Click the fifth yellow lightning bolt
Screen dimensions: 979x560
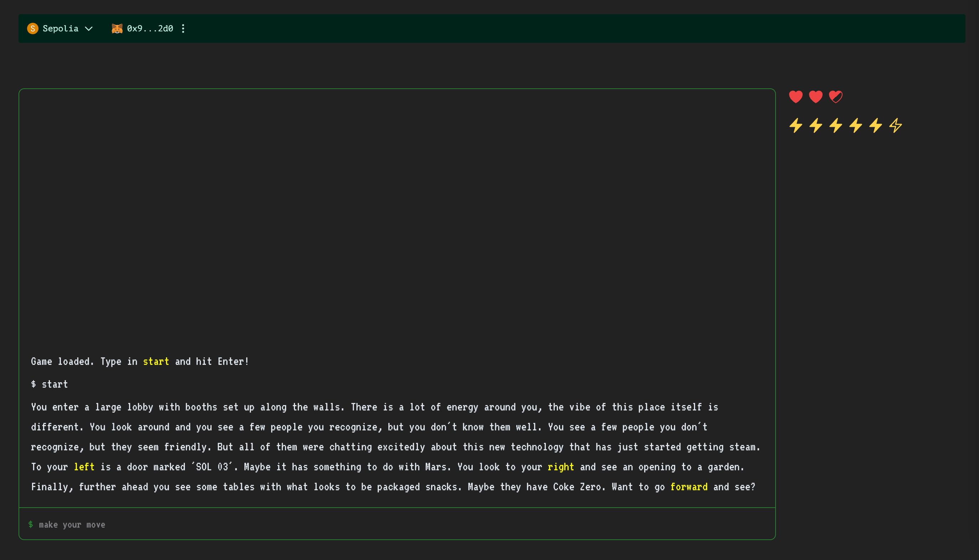click(x=876, y=125)
